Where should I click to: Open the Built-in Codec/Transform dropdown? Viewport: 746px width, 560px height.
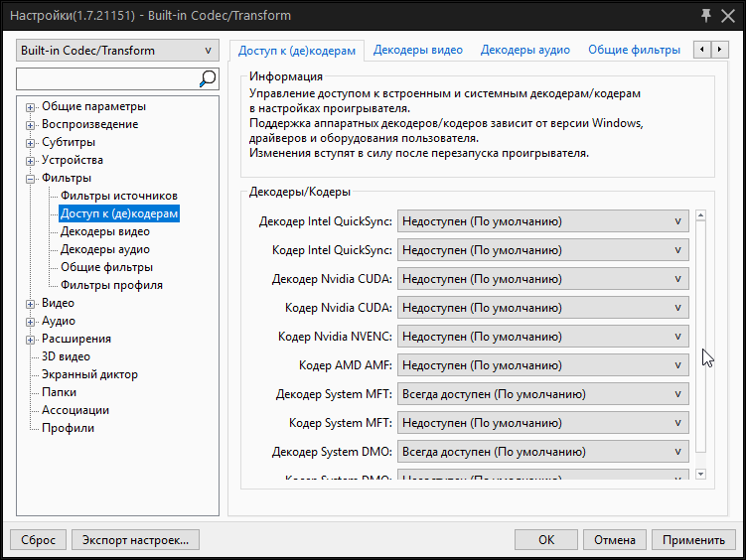tap(118, 51)
